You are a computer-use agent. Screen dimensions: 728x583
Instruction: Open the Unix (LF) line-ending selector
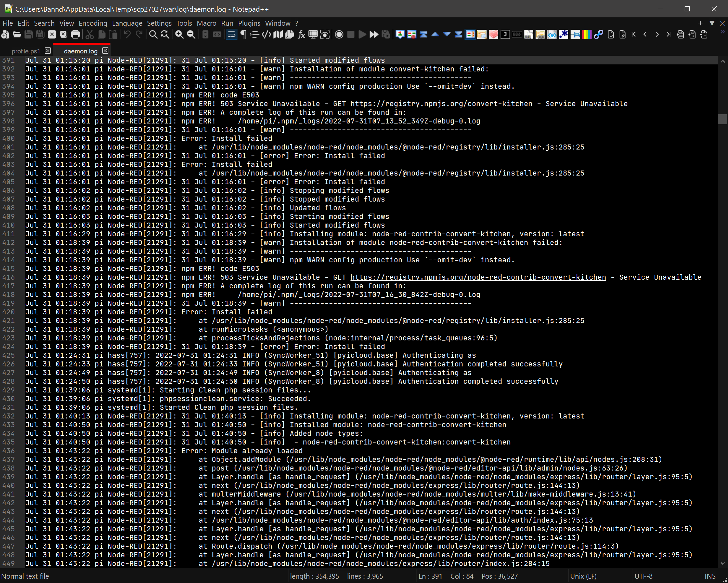click(583, 576)
